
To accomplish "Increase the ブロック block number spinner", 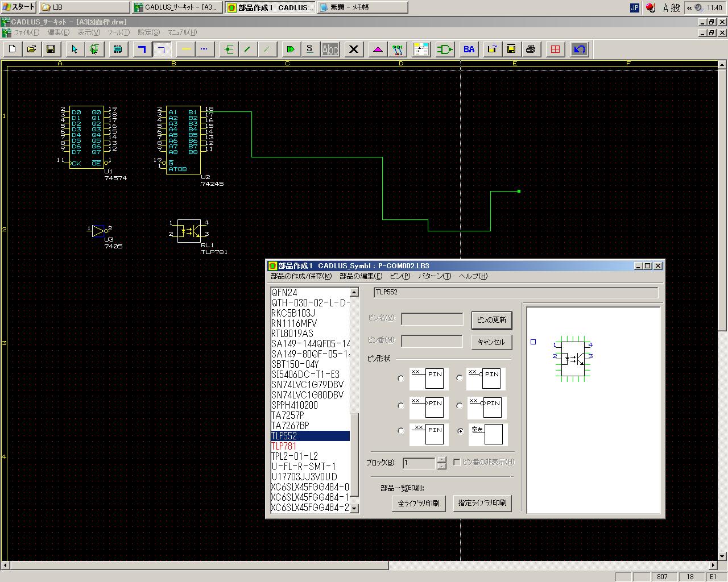I will (441, 460).
